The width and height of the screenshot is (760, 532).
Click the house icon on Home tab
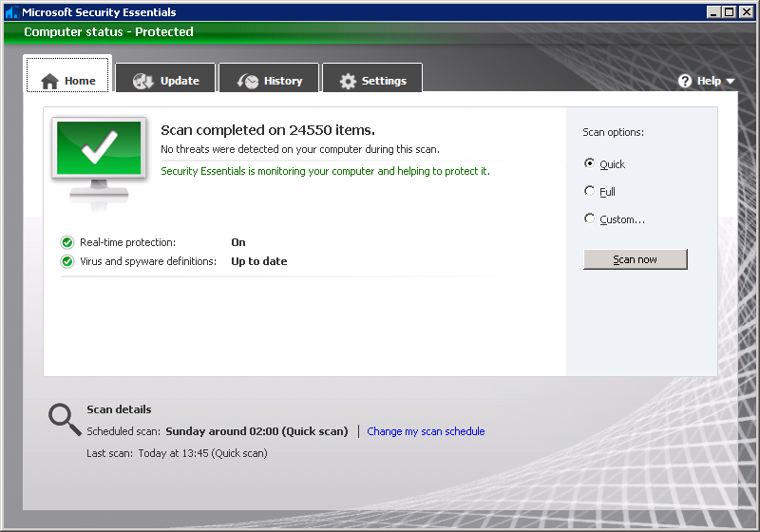pyautogui.click(x=50, y=82)
